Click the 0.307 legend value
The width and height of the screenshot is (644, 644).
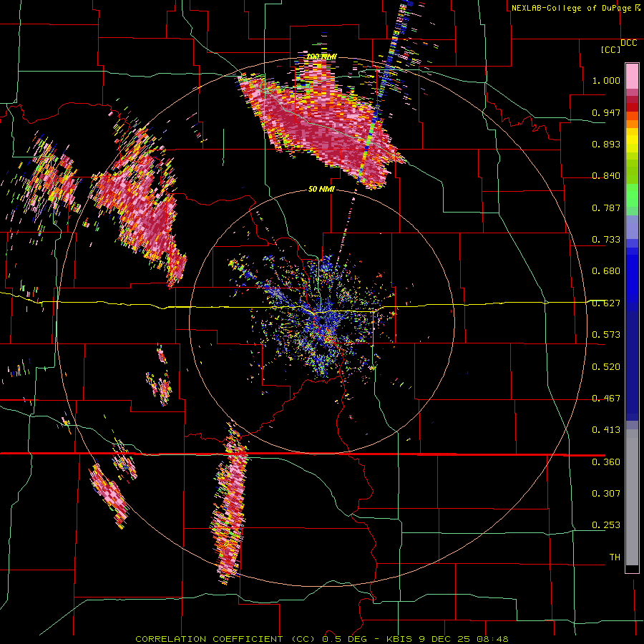tap(606, 494)
